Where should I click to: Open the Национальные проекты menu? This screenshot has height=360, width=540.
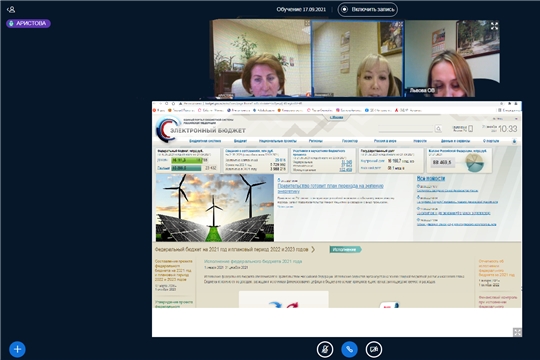(278, 141)
